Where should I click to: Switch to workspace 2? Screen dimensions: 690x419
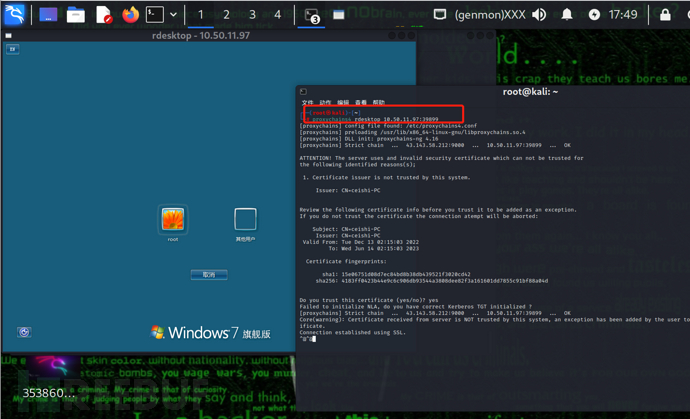(x=226, y=15)
